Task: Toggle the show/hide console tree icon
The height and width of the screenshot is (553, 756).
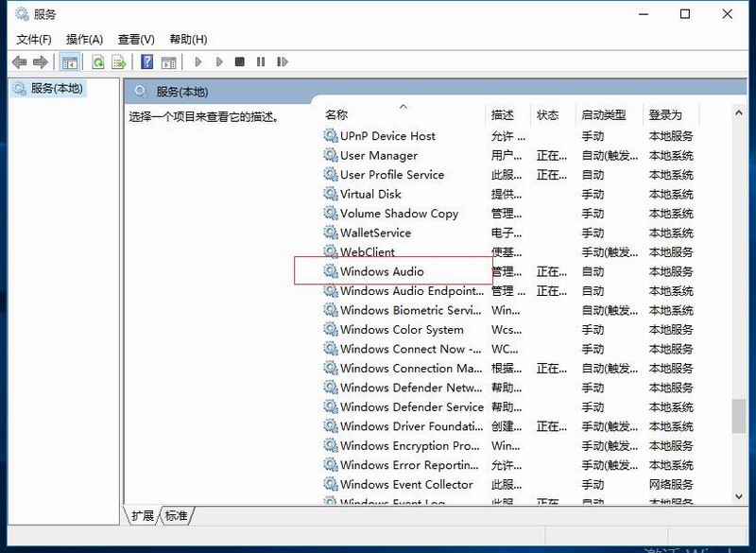Action: click(x=69, y=61)
